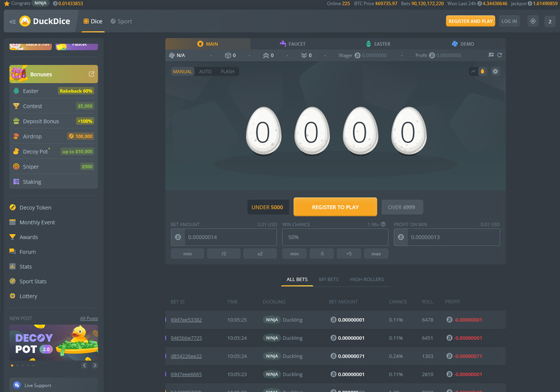Collapse sidebar with the back arrow icon
The height and width of the screenshot is (392, 560).
click(x=12, y=21)
